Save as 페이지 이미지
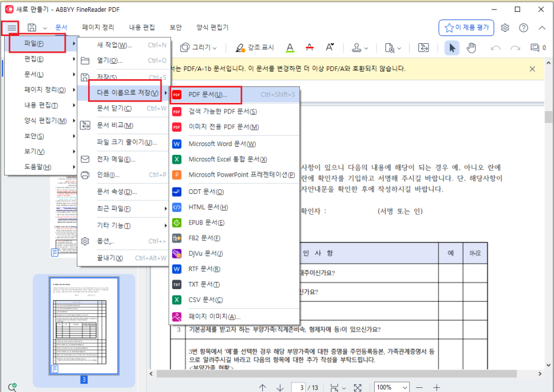This screenshot has width=554, height=392. [x=234, y=316]
